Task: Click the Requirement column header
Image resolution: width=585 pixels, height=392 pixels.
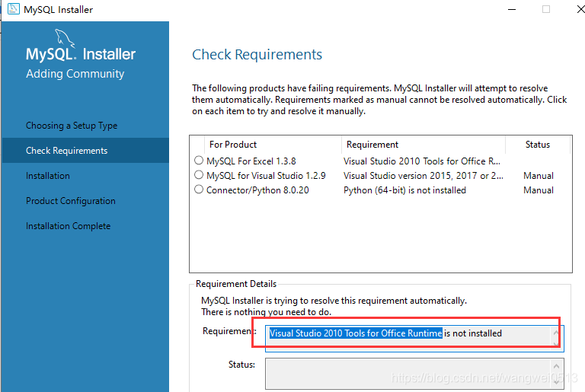Action: point(424,145)
